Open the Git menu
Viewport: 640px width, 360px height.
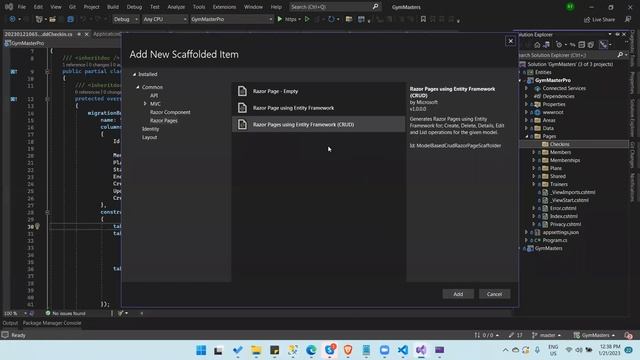coord(72,7)
